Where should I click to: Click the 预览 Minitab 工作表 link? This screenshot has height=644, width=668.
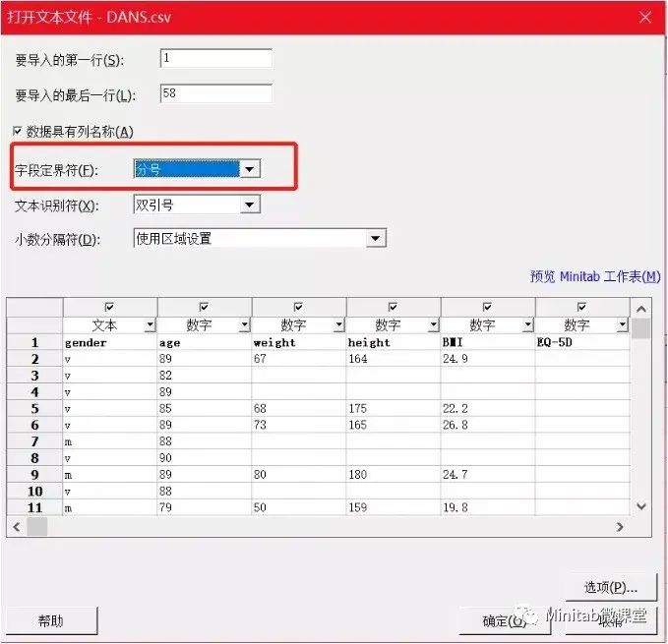click(595, 276)
